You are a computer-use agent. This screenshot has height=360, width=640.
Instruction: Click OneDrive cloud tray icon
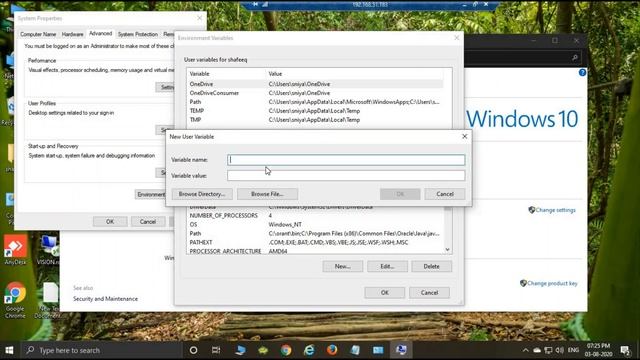click(x=537, y=350)
